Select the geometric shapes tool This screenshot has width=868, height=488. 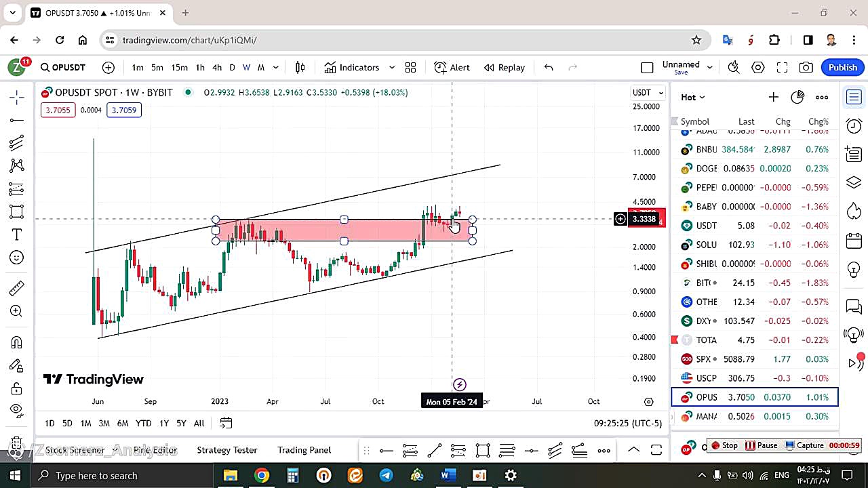(x=17, y=211)
